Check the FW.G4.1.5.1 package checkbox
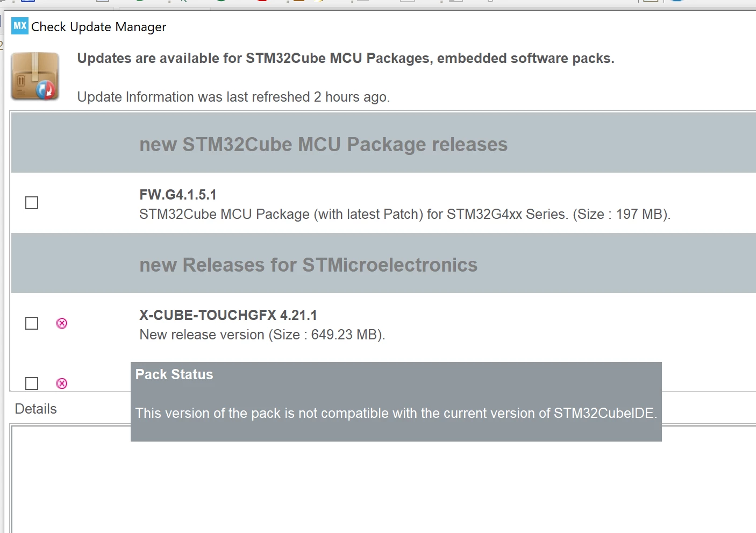 [32, 203]
